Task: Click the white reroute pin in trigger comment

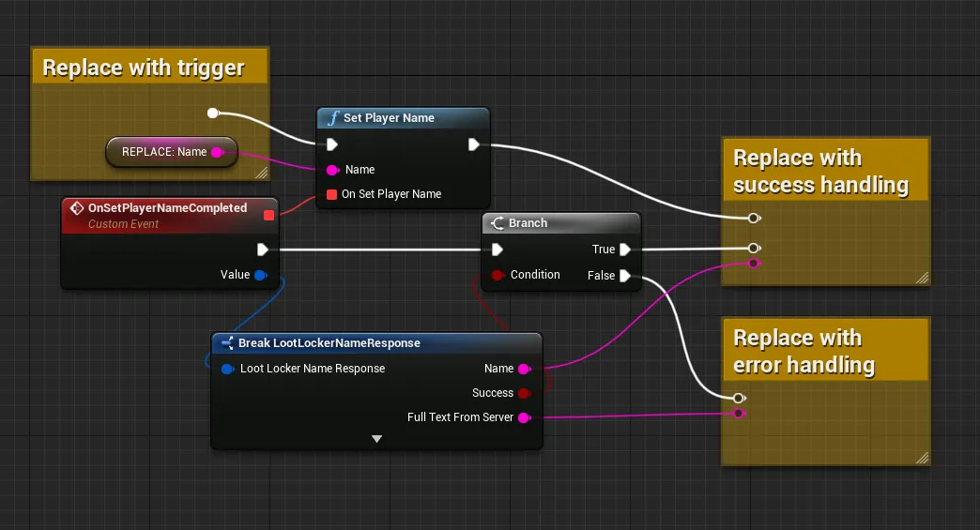Action: (x=212, y=113)
